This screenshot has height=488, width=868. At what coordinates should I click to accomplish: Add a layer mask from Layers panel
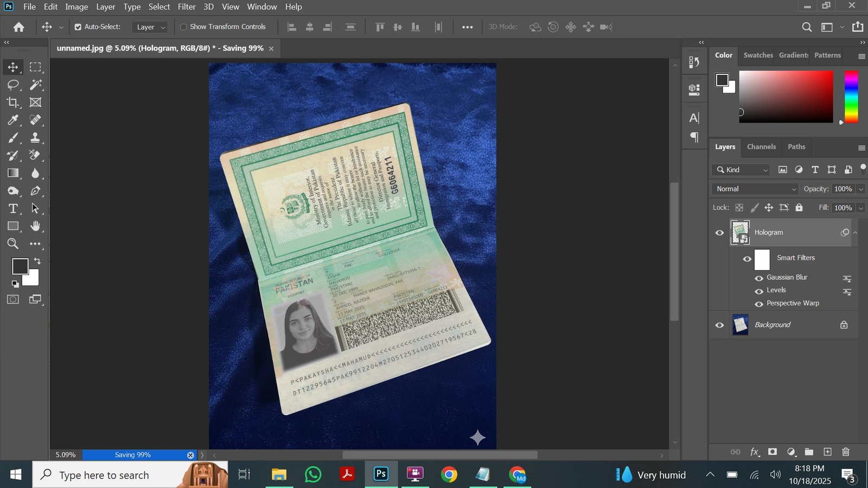point(773,452)
